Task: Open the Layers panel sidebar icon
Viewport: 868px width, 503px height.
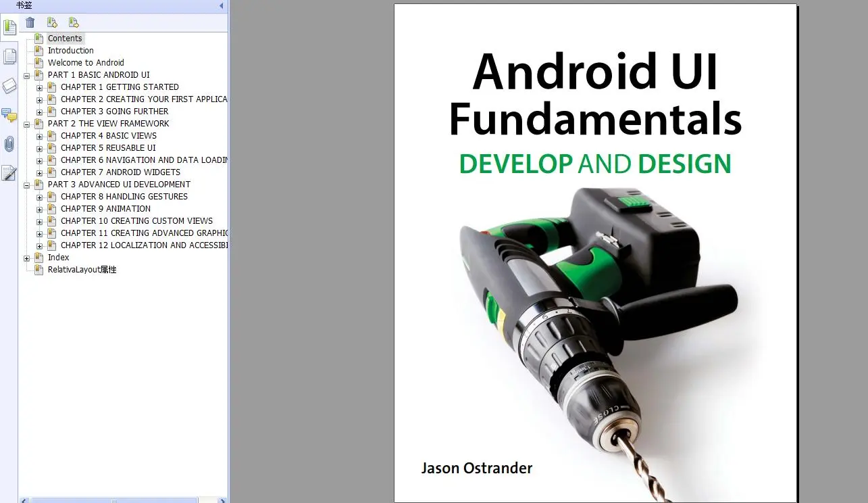Action: (x=9, y=86)
